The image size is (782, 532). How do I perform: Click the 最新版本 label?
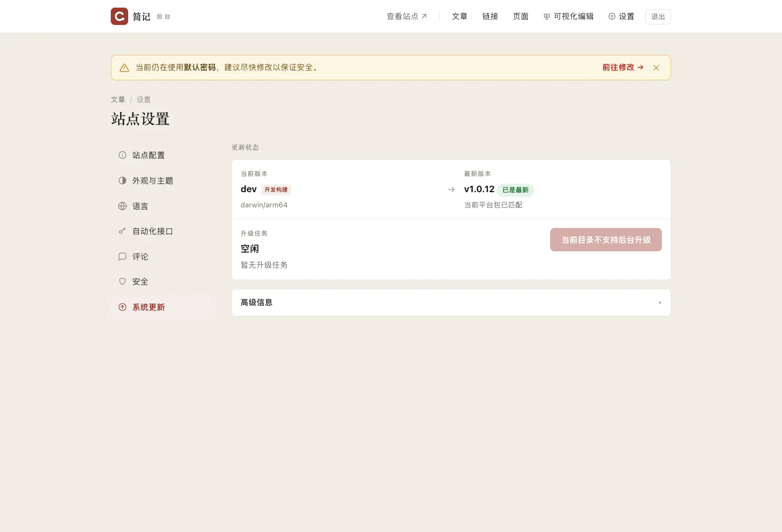point(477,174)
